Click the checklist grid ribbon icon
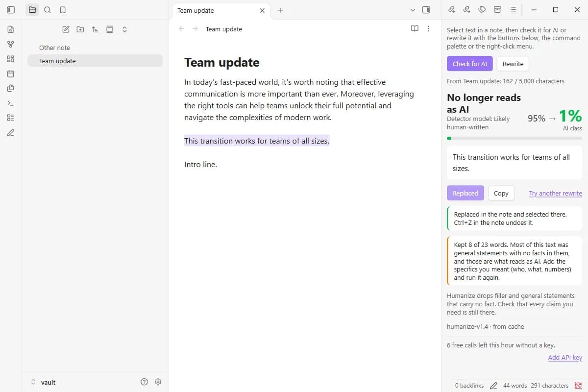 pos(11,118)
